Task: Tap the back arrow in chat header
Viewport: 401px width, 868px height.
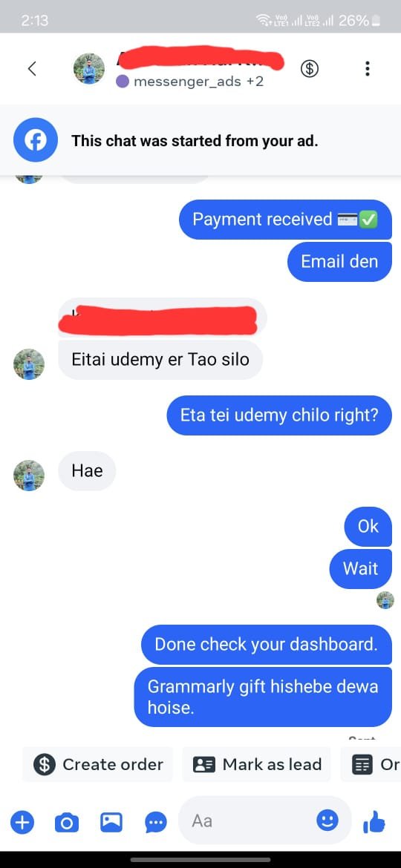Action: (x=32, y=69)
